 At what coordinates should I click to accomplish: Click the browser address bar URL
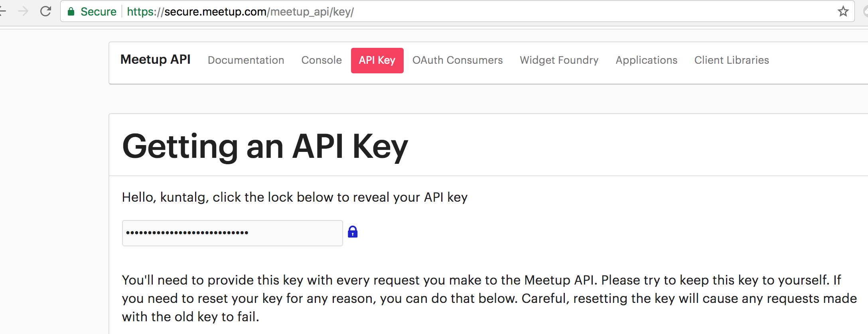[240, 12]
